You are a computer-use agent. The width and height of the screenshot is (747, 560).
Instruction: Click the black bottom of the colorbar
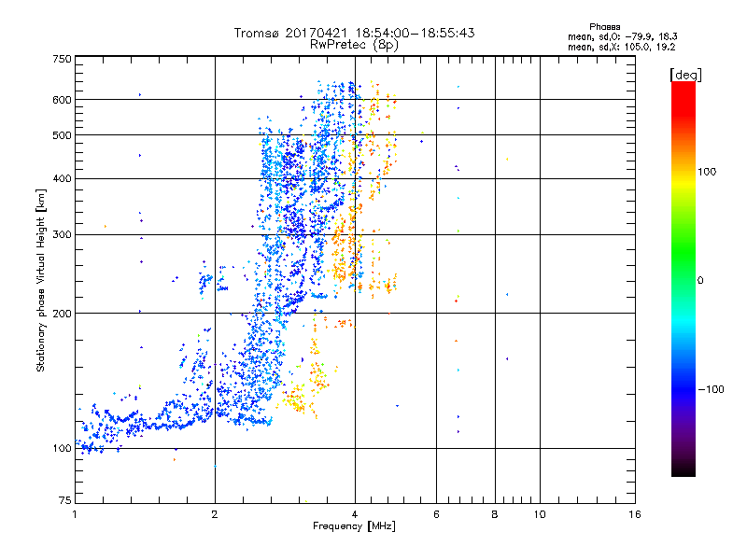(684, 469)
